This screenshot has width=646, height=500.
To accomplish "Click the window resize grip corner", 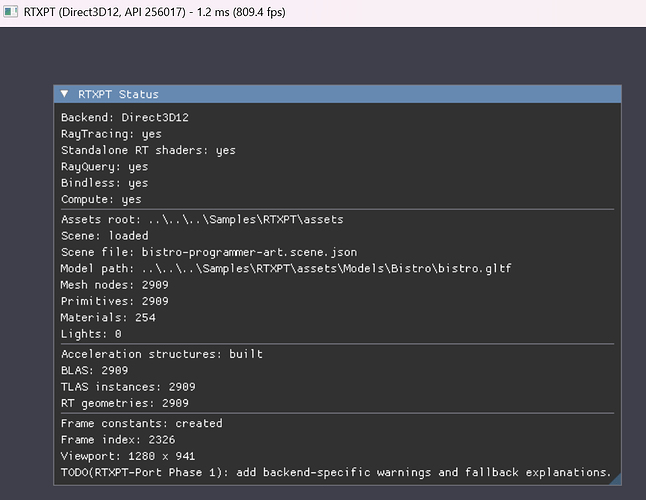I will 615,479.
